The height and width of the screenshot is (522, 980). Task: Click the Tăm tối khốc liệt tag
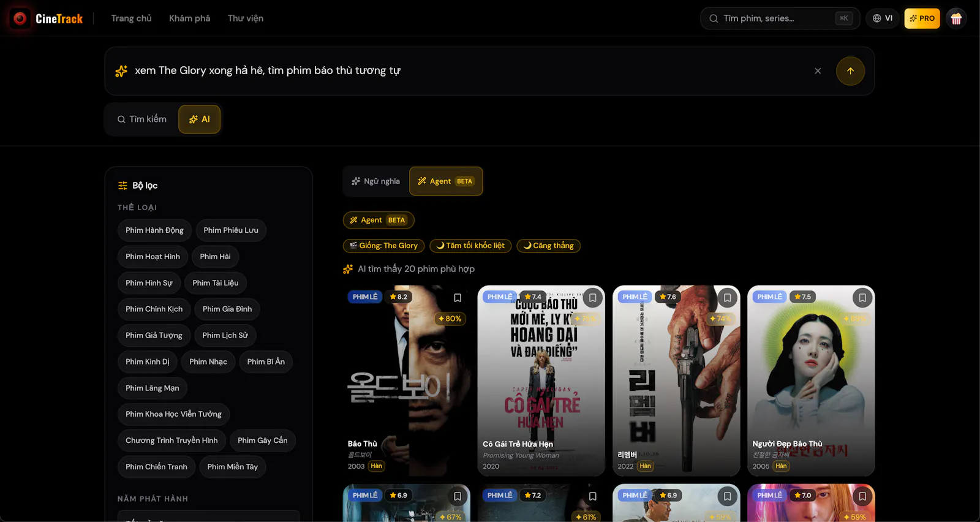click(470, 246)
